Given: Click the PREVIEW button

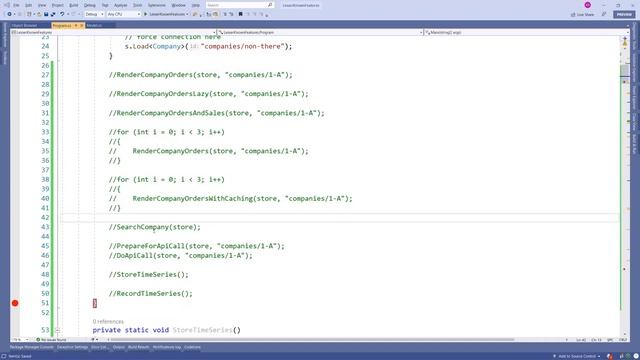Looking at the screenshot, I should (624, 14).
